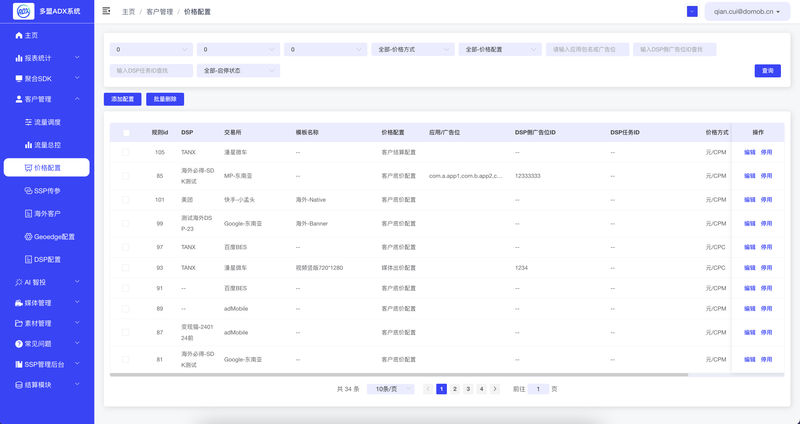Click the 添加配置 button
This screenshot has height=424, width=800.
[x=122, y=99]
